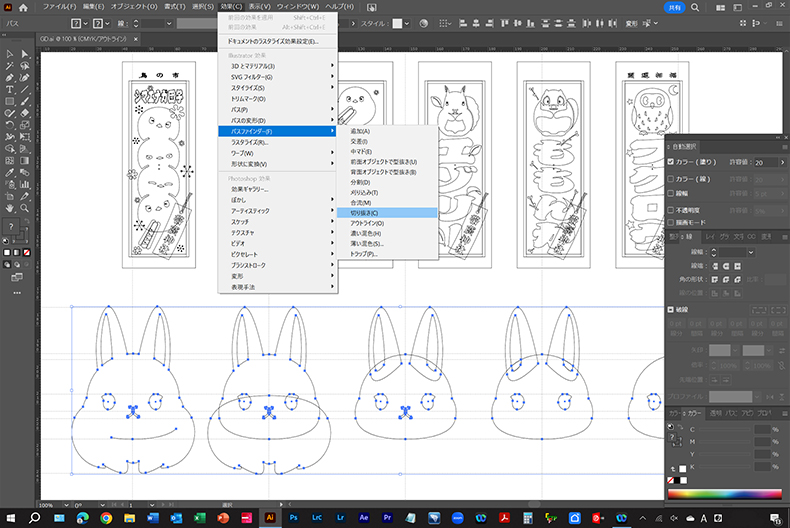
Task: Click the CMYK color spectrum bar
Action: click(x=725, y=494)
